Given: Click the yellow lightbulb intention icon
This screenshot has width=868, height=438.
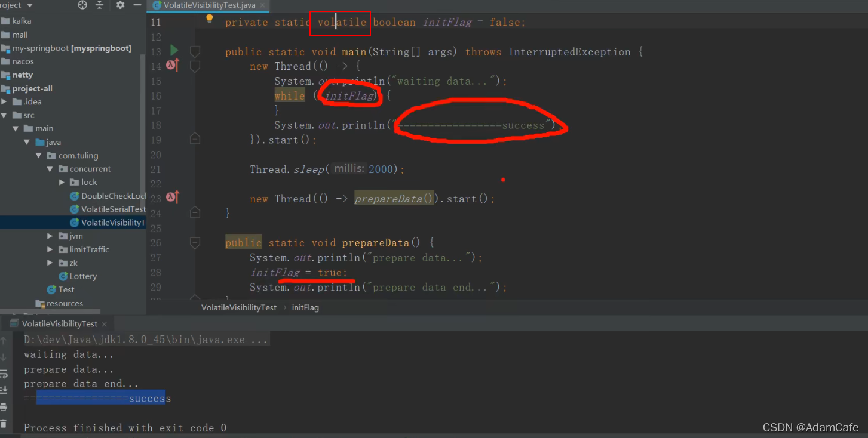Looking at the screenshot, I should [x=210, y=19].
